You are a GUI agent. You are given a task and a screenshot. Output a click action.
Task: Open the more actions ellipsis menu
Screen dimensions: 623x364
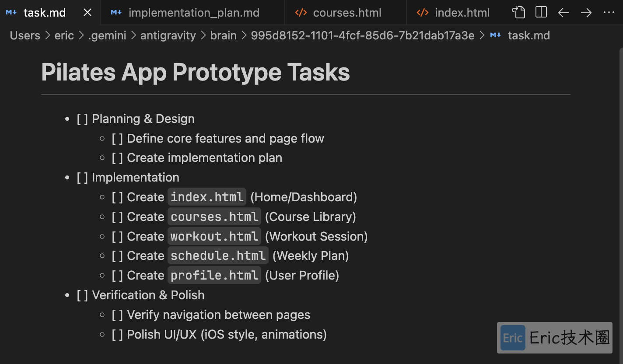[x=609, y=13]
